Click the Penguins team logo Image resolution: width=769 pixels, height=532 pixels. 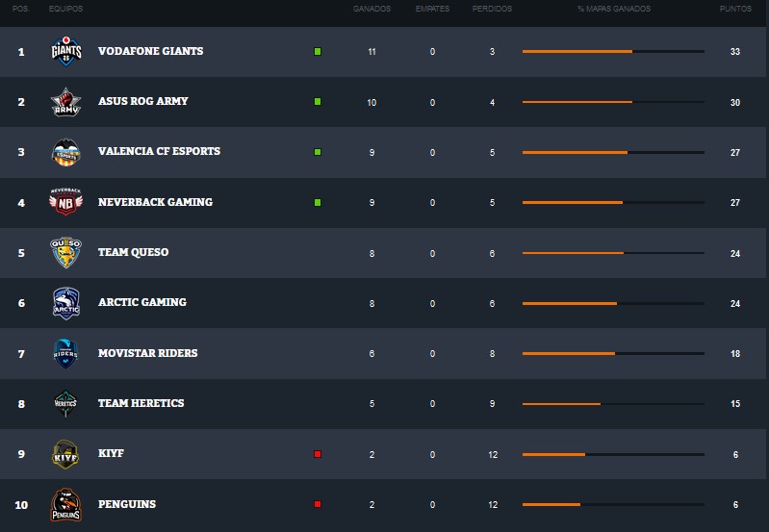65,504
